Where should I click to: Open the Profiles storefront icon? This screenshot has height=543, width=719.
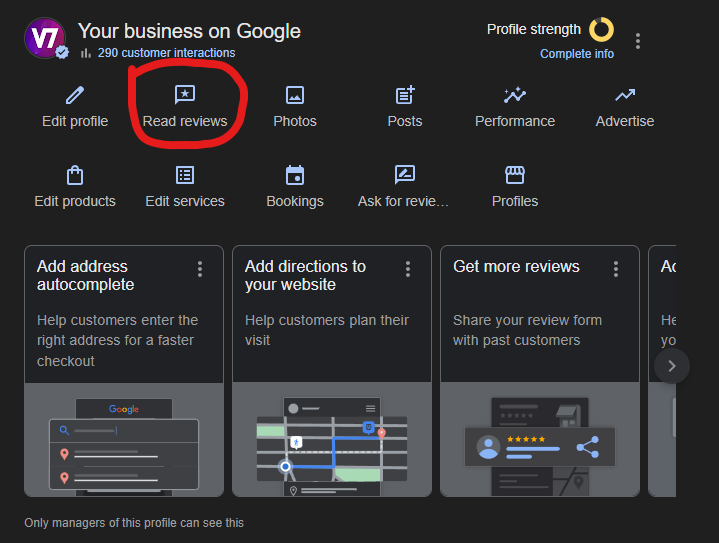515,176
